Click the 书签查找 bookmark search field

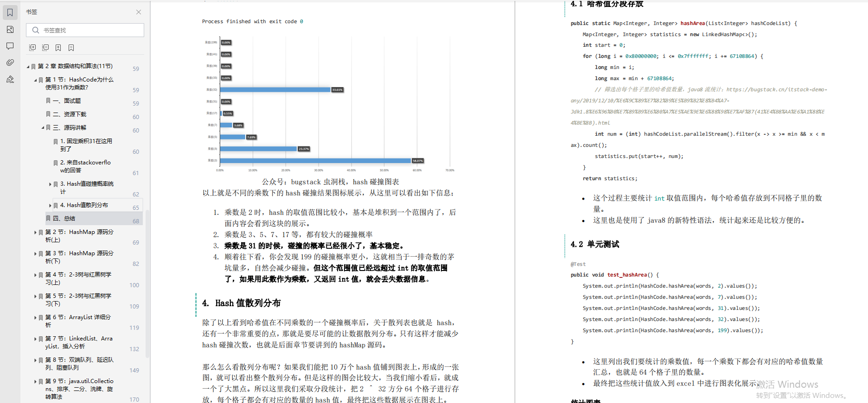click(x=85, y=30)
